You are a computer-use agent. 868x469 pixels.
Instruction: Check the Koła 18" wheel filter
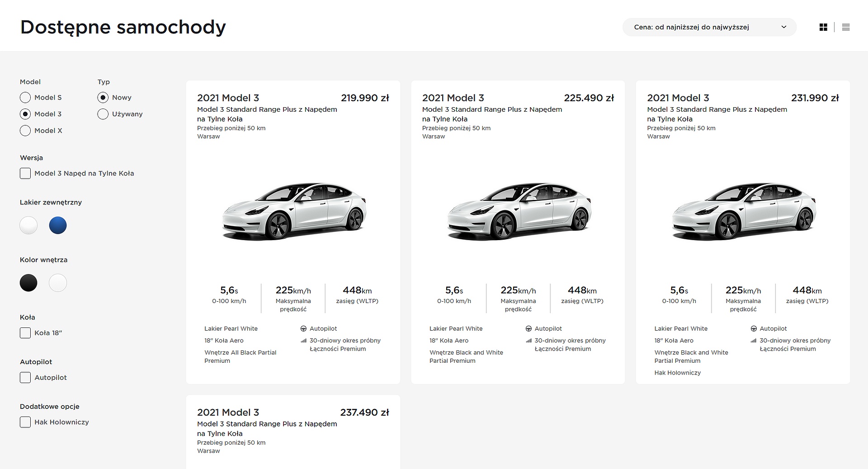[25, 333]
